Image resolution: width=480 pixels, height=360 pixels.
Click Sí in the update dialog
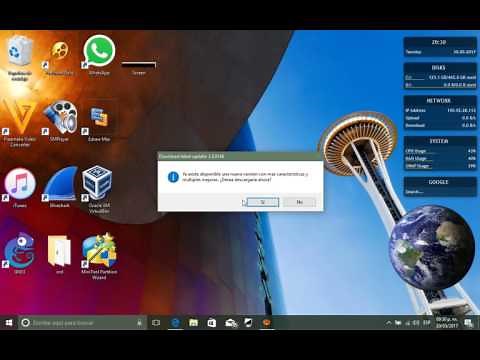tap(263, 202)
